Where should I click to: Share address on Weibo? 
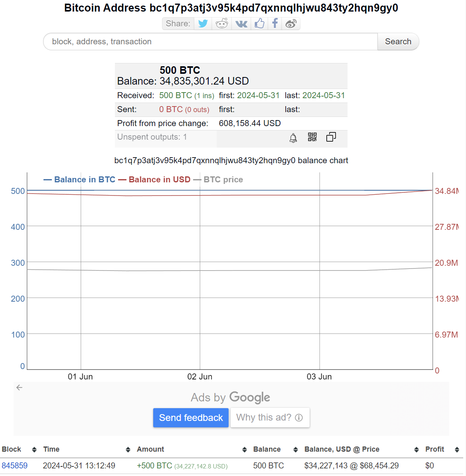[x=291, y=24]
